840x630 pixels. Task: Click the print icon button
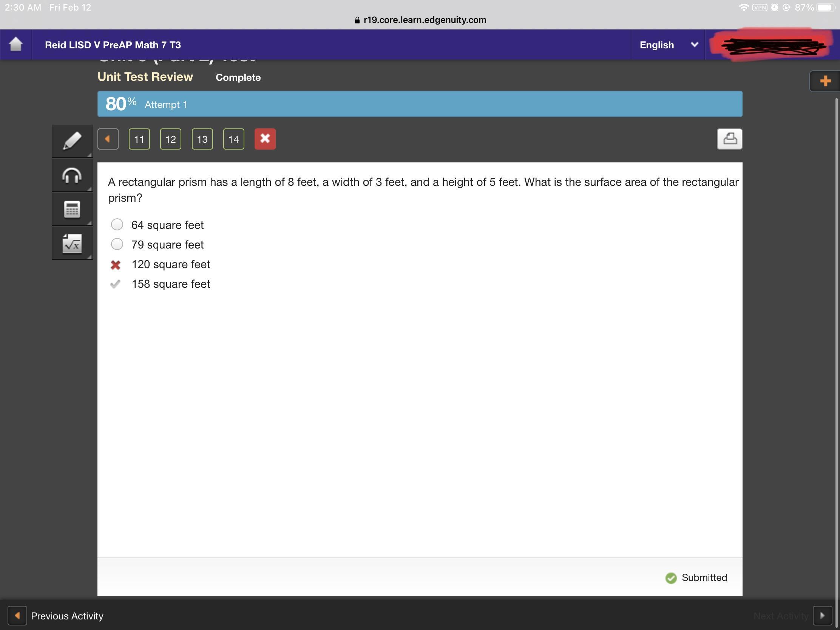tap(729, 139)
